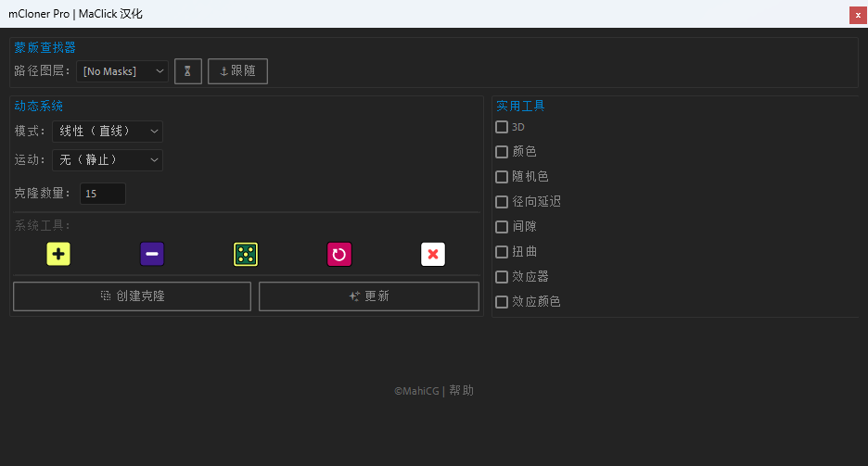Click the hourglass button beside the path layer dropdown
This screenshot has width=868, height=466.
pos(187,71)
